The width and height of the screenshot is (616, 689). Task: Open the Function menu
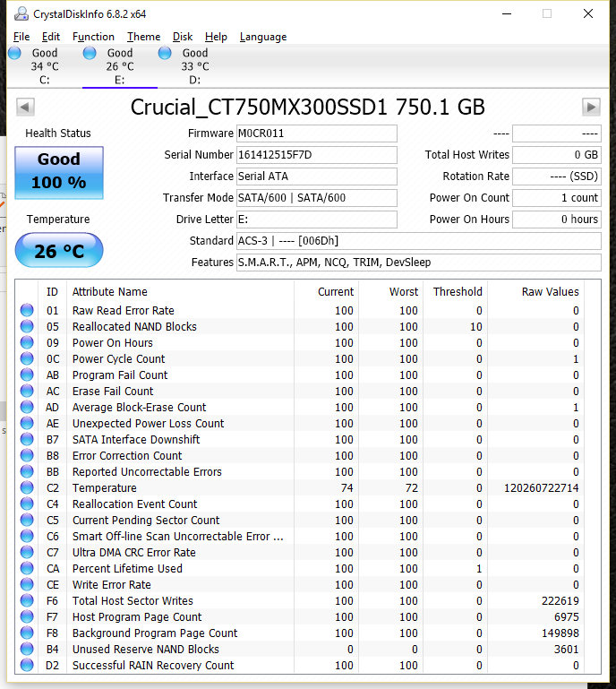click(93, 37)
